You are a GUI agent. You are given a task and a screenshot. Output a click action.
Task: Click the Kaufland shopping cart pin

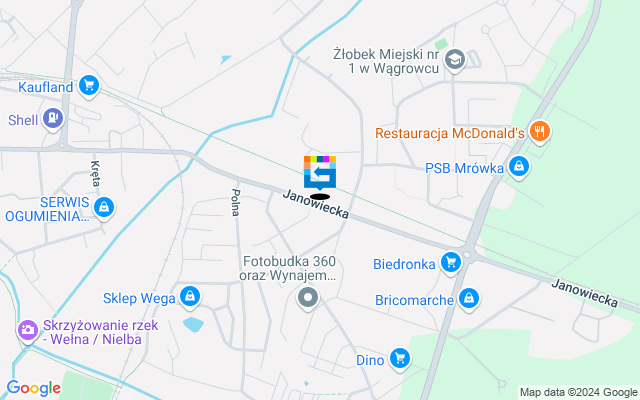click(x=89, y=86)
